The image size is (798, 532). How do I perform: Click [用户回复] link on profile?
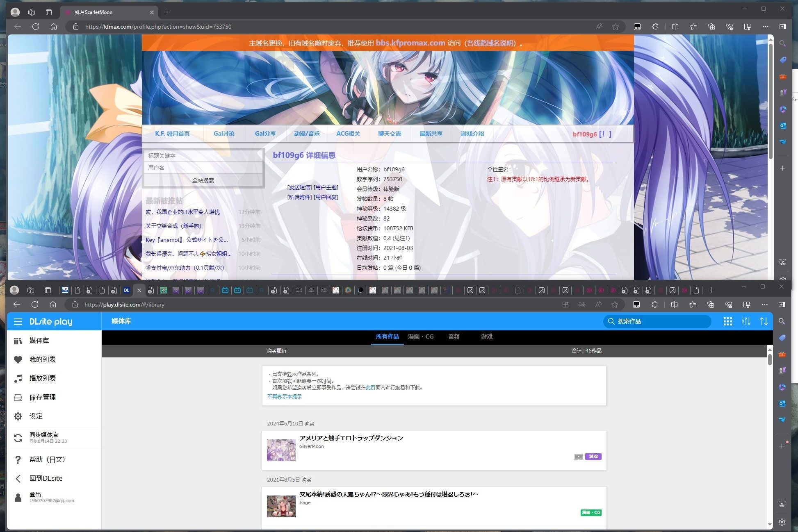[x=326, y=197]
